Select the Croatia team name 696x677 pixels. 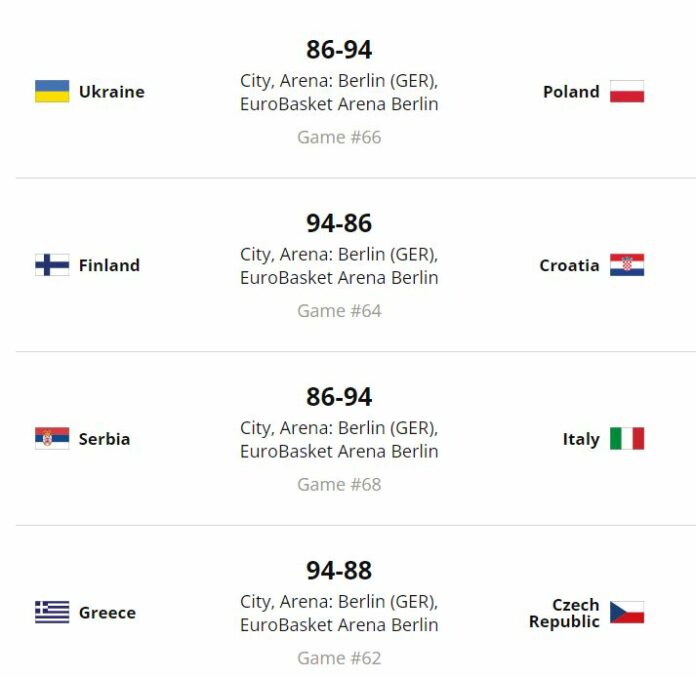[569, 265]
